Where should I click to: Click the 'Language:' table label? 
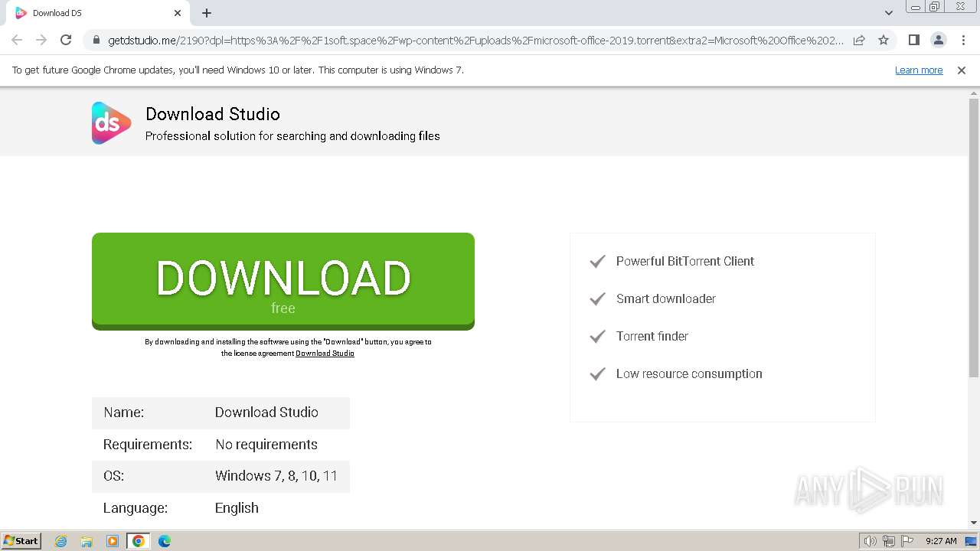[x=136, y=508]
